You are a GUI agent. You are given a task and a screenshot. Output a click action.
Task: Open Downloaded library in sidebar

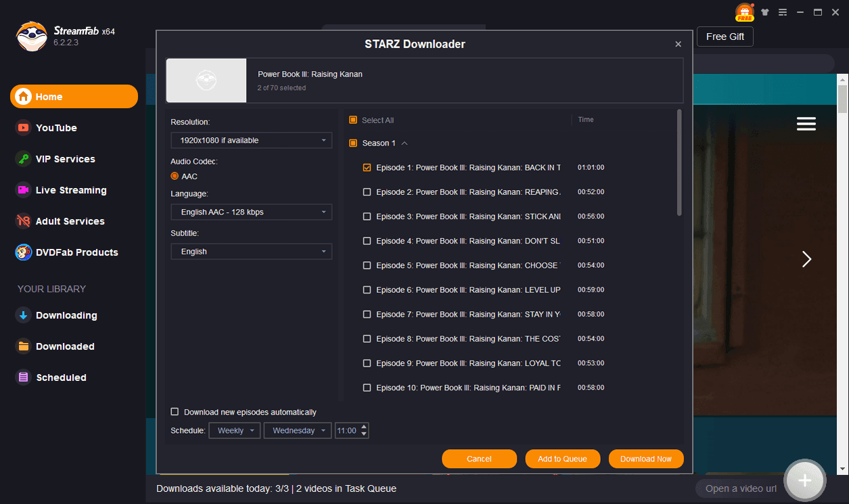click(x=65, y=346)
